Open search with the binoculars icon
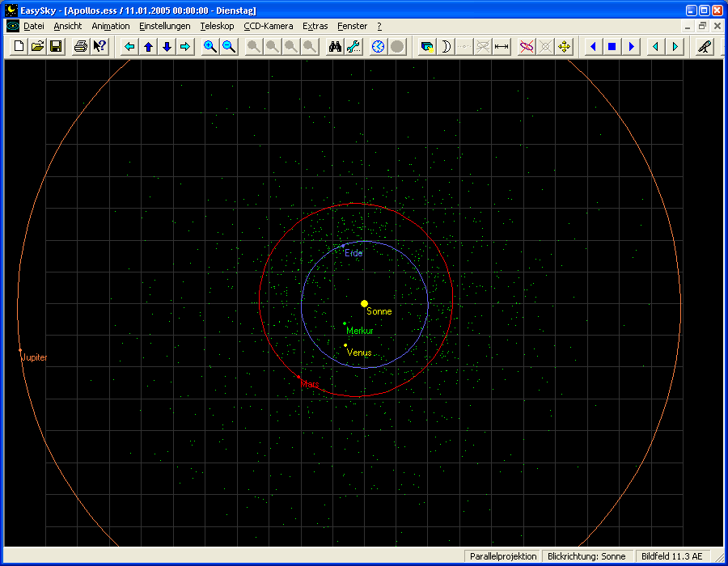 coord(335,47)
